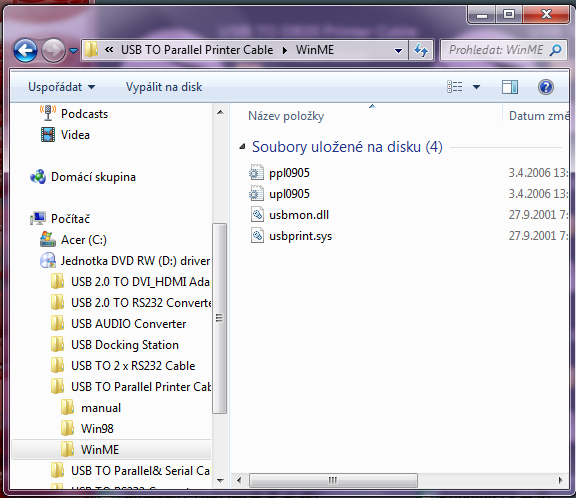This screenshot has height=498, width=576.
Task: Select the ppl0905 file icon
Action: pos(256,172)
